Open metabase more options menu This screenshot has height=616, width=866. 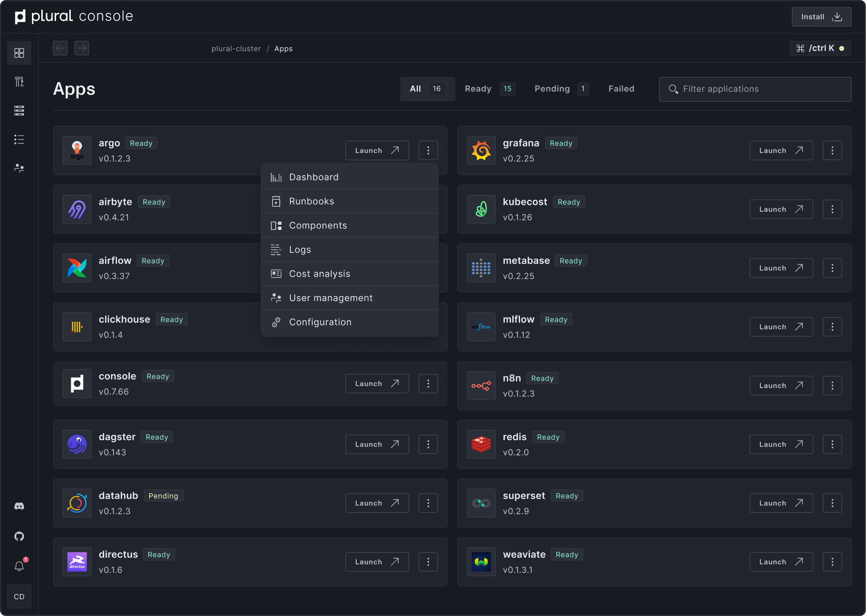[x=832, y=268]
